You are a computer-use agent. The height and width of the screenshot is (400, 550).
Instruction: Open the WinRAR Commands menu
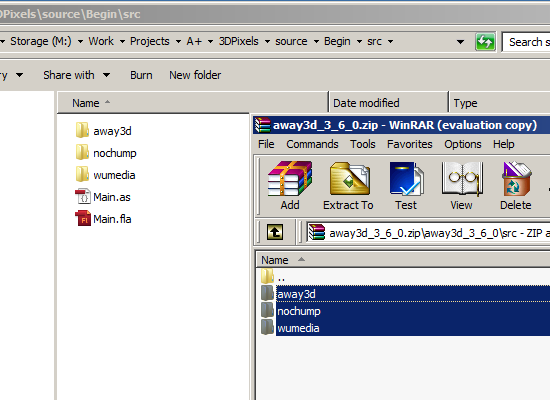coord(312,144)
